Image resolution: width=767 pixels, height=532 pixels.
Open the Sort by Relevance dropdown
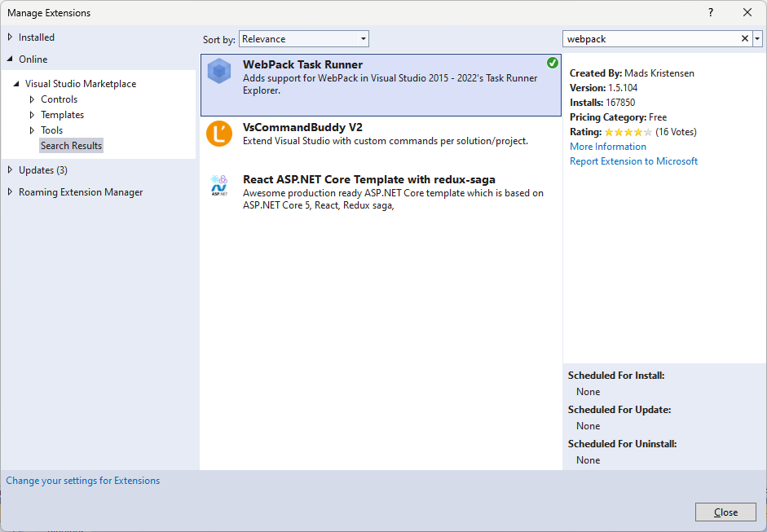point(304,39)
